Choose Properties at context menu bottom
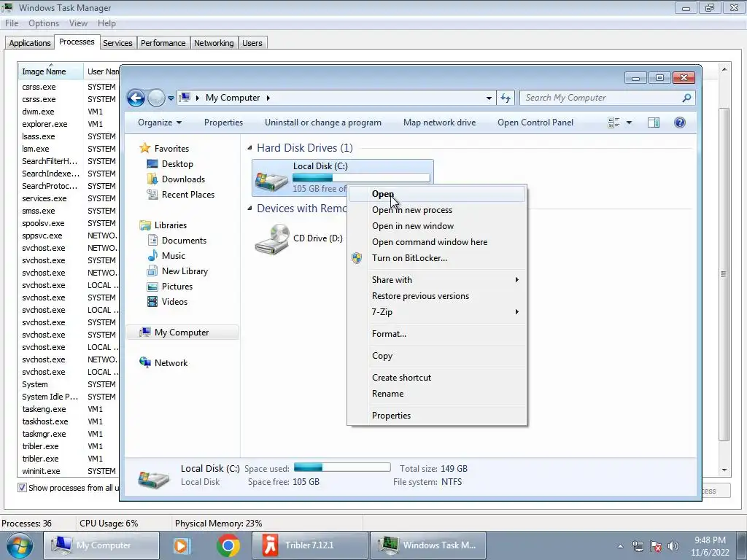The width and height of the screenshot is (747, 560). (437, 416)
